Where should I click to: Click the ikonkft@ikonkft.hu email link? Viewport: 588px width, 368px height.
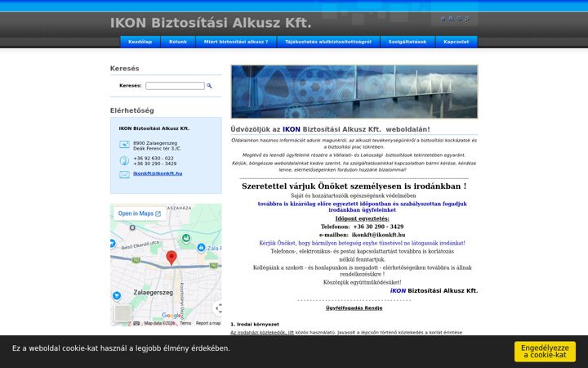pyautogui.click(x=158, y=173)
